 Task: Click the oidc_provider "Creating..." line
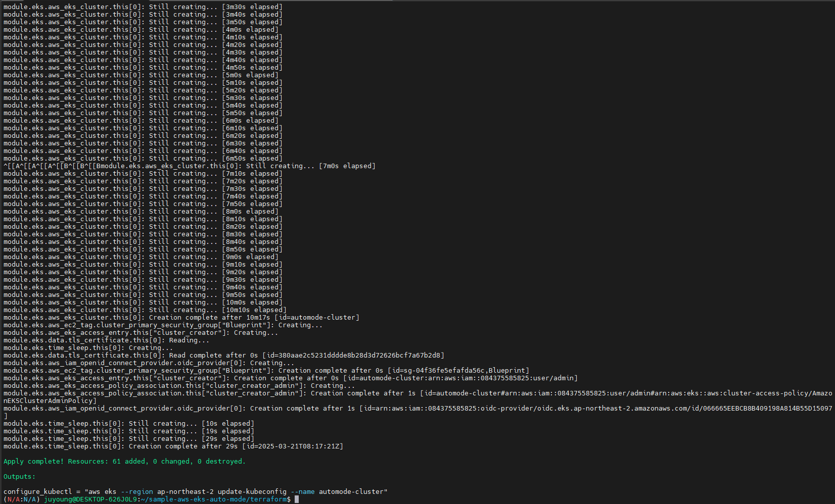149,363
